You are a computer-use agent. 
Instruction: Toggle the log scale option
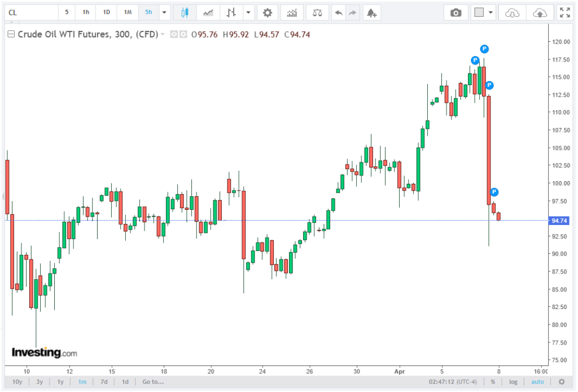[513, 382]
